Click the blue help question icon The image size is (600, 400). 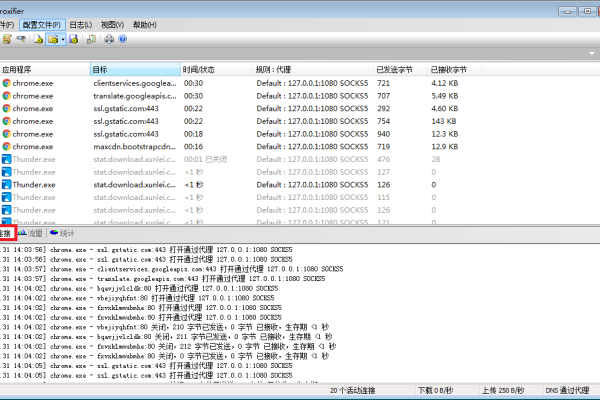tap(122, 39)
